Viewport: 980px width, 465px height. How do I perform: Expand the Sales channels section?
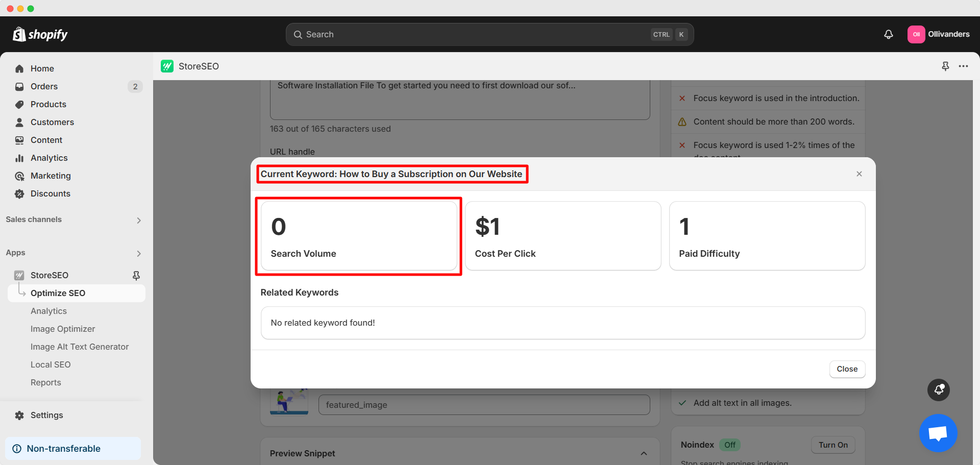pos(138,220)
